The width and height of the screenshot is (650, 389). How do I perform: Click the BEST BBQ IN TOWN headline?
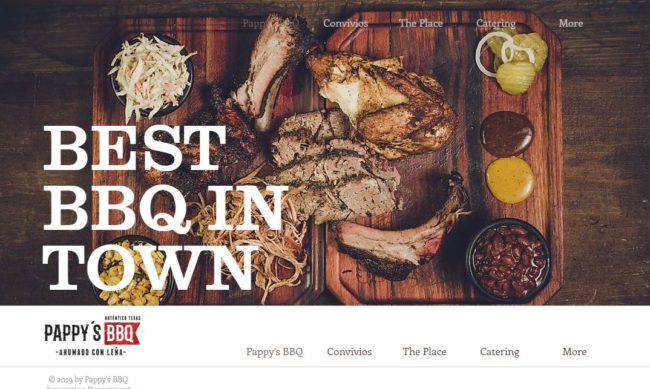point(166,207)
